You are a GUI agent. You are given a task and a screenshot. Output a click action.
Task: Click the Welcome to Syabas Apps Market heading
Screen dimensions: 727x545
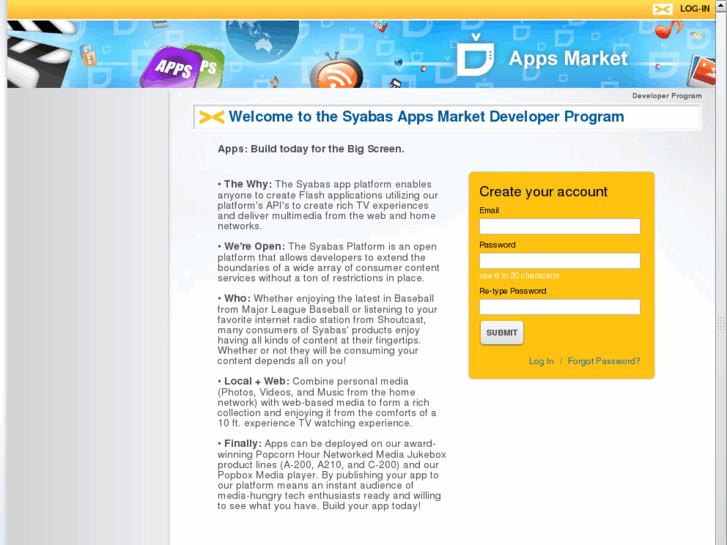coord(426,116)
